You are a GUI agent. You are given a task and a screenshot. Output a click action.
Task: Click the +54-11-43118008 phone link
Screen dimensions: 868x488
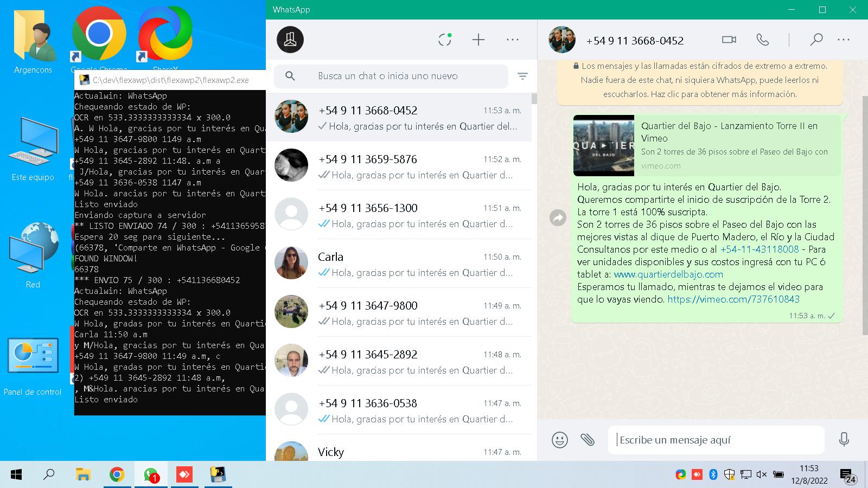[x=759, y=249]
